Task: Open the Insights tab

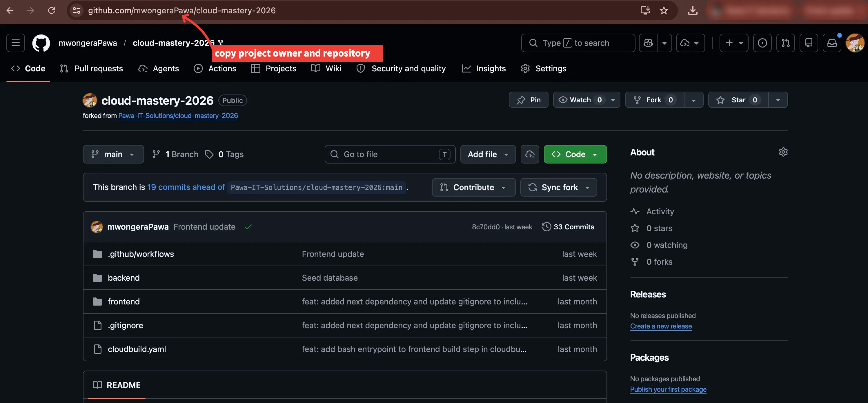Action: [484, 68]
